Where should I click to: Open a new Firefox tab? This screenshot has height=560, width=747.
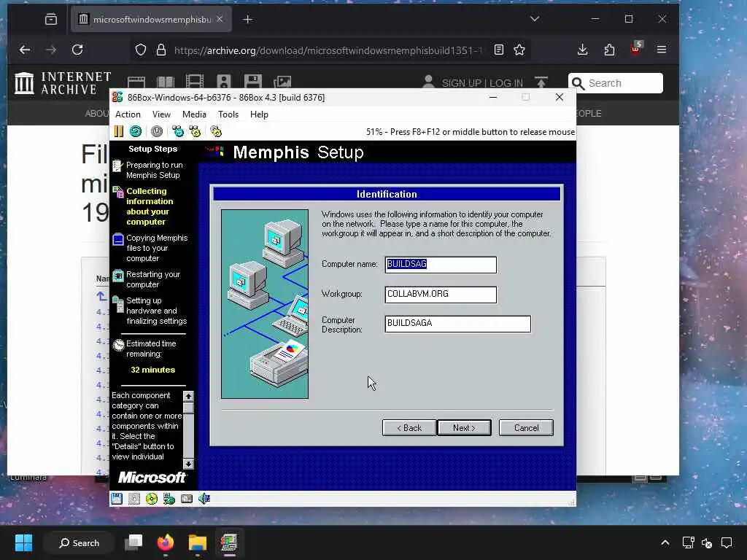(248, 20)
